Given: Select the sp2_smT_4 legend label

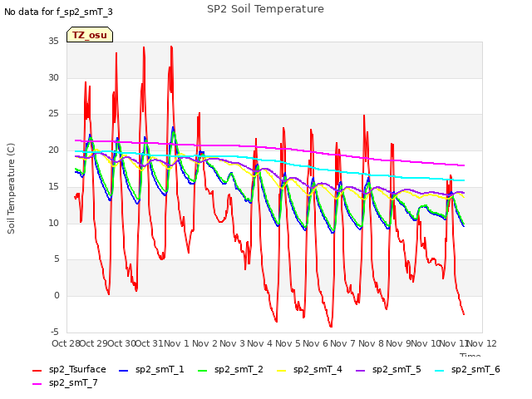Looking at the screenshot, I should click(318, 369).
